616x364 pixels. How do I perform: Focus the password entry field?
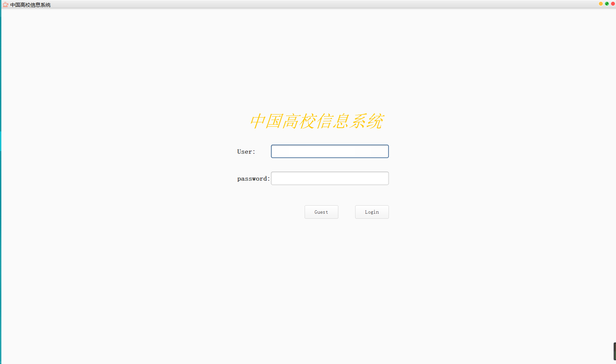(329, 178)
